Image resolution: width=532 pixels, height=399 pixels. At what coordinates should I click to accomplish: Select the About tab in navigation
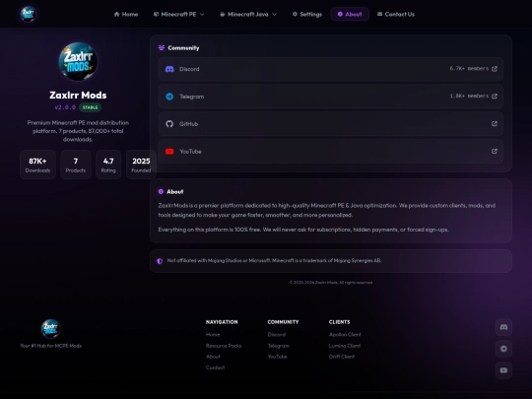pos(350,14)
